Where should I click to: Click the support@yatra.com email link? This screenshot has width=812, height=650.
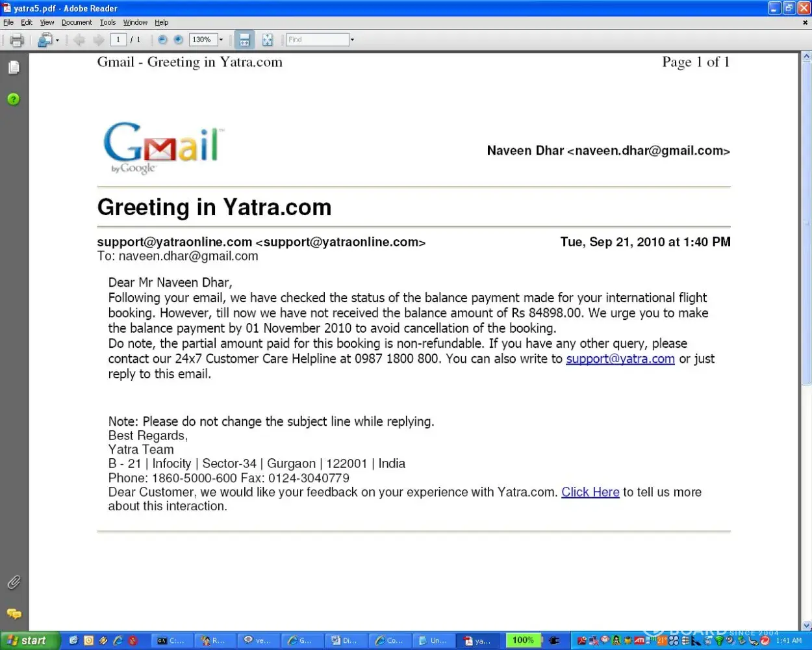(620, 359)
